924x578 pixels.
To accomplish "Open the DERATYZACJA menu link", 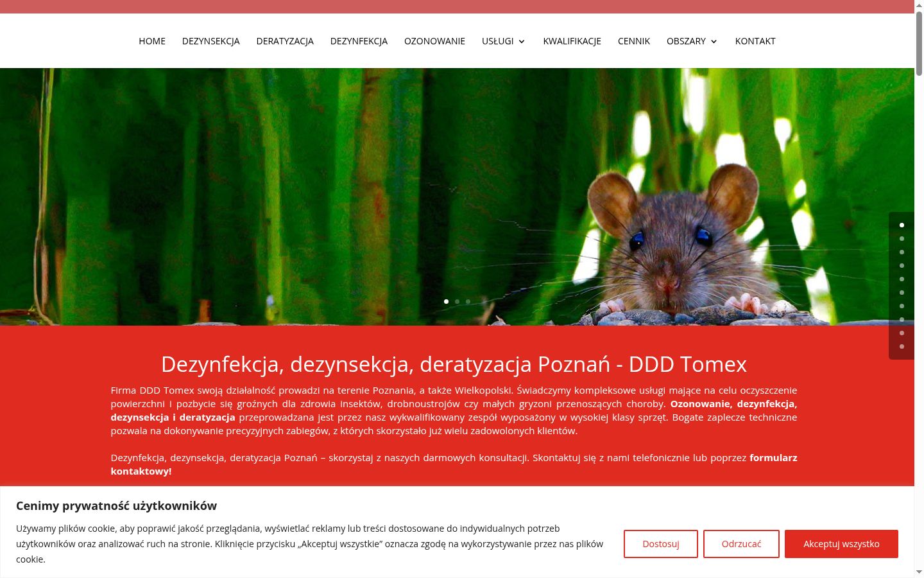I will [x=285, y=41].
